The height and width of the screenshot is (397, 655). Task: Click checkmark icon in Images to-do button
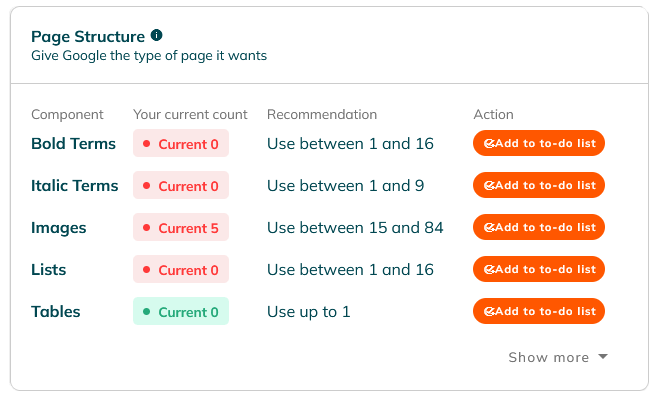point(489,227)
